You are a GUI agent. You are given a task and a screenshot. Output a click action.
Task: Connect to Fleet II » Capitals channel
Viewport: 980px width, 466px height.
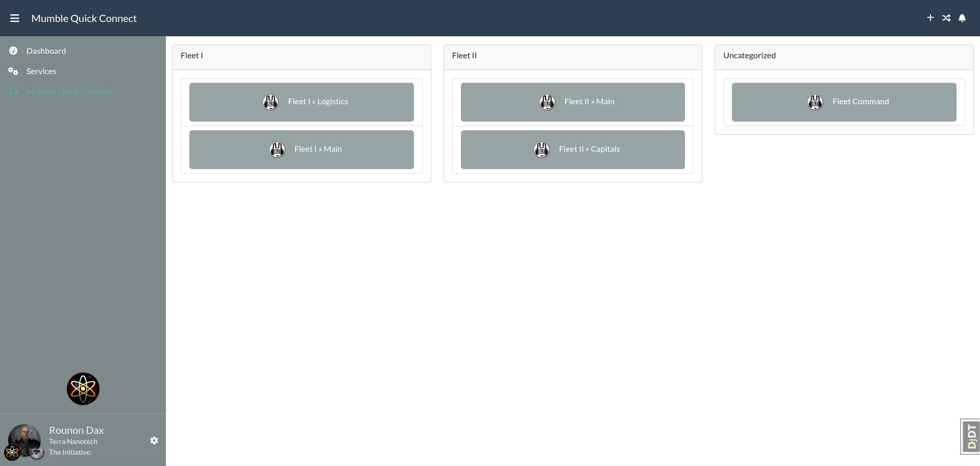573,150
